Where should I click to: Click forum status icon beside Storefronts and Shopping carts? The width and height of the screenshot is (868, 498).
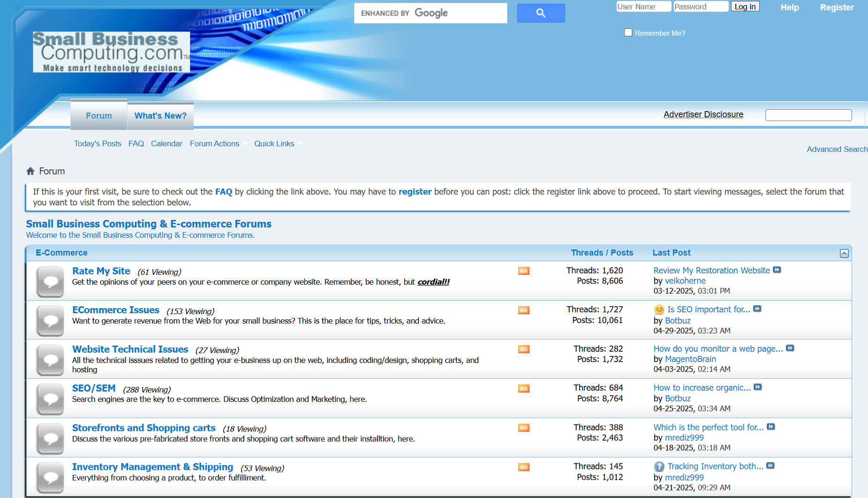pyautogui.click(x=50, y=439)
